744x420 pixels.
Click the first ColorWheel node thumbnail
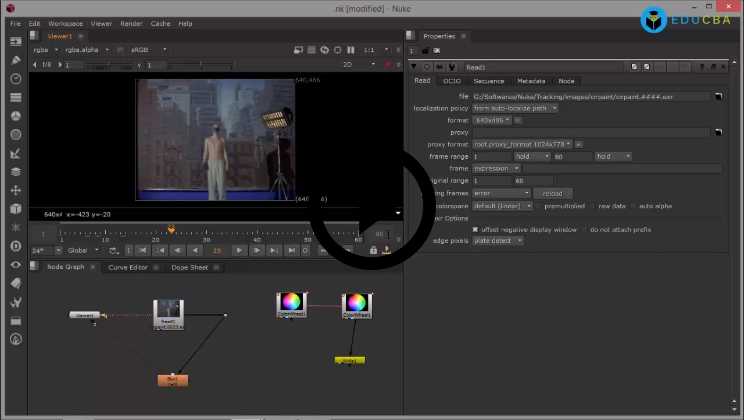coord(289,301)
